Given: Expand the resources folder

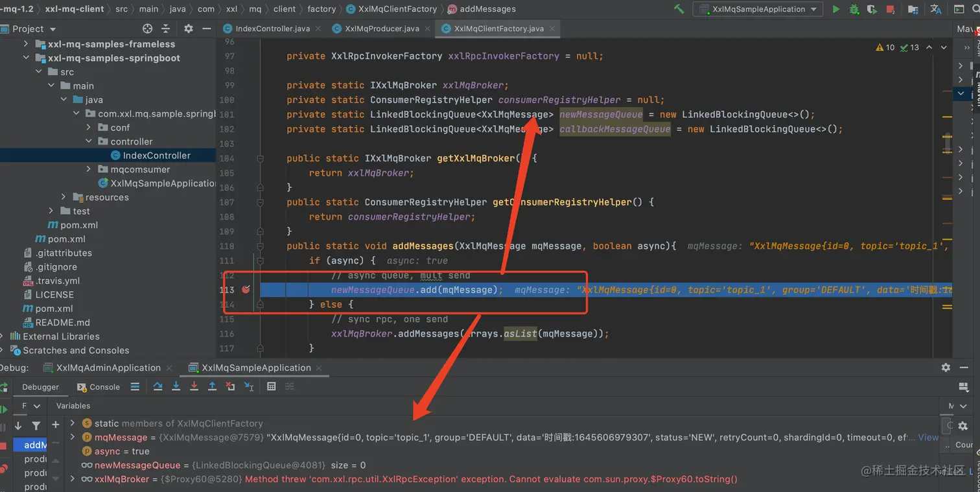Looking at the screenshot, I should click(64, 197).
